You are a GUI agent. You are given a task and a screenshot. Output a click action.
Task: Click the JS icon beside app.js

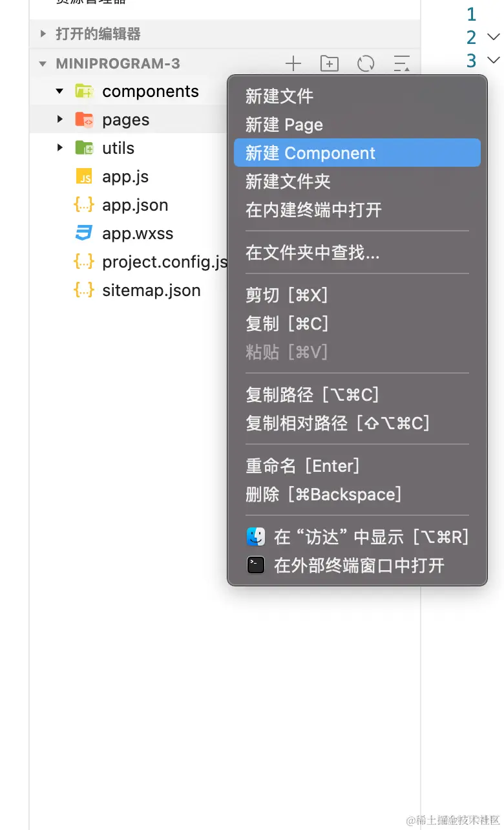click(x=84, y=176)
